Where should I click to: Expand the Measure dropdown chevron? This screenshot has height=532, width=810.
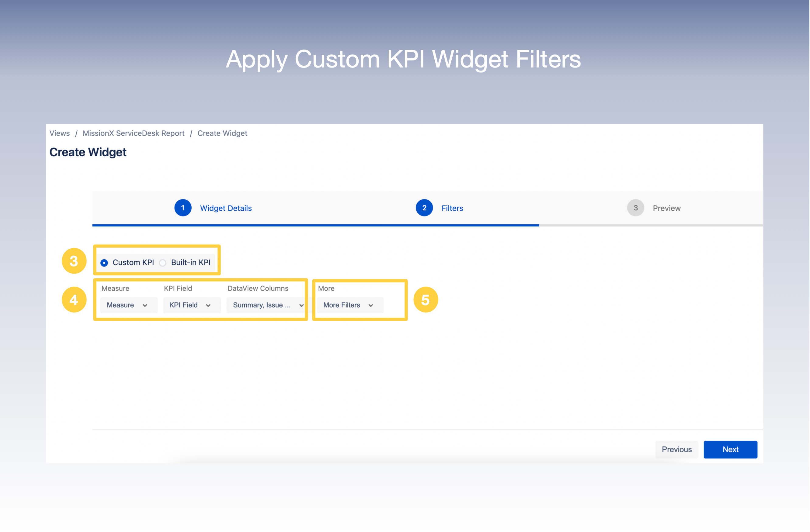tap(146, 305)
